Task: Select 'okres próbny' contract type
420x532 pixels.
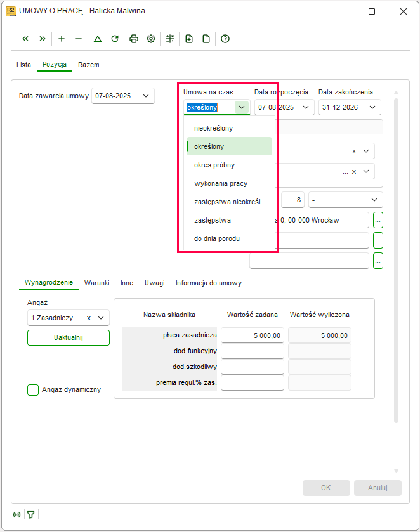Action: (229, 165)
